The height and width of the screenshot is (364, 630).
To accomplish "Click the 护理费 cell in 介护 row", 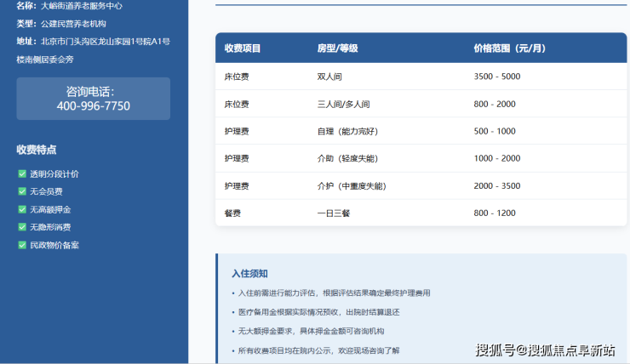I will point(237,186).
